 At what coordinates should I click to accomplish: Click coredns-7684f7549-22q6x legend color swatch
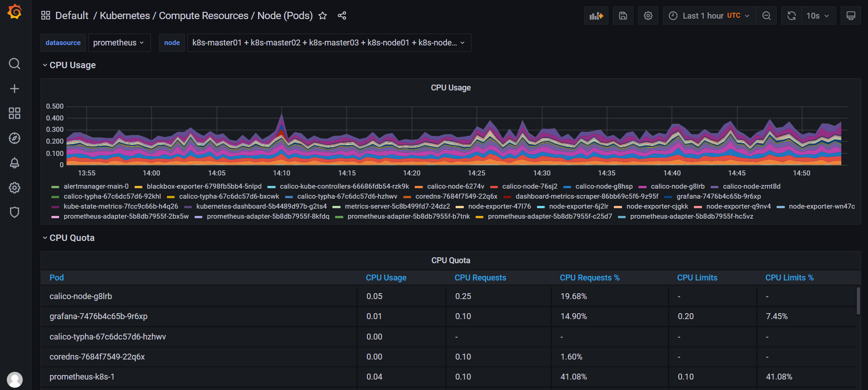click(x=407, y=197)
